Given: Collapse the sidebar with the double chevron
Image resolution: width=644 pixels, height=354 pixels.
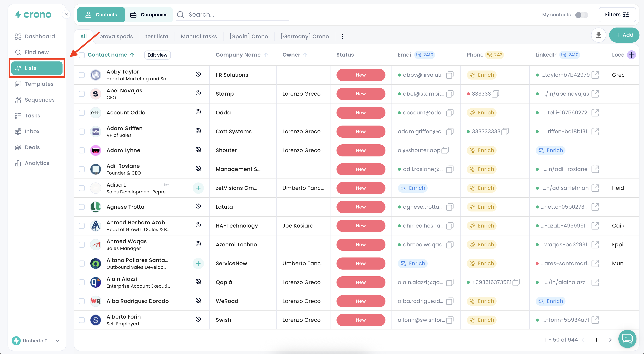Looking at the screenshot, I should click(66, 15).
